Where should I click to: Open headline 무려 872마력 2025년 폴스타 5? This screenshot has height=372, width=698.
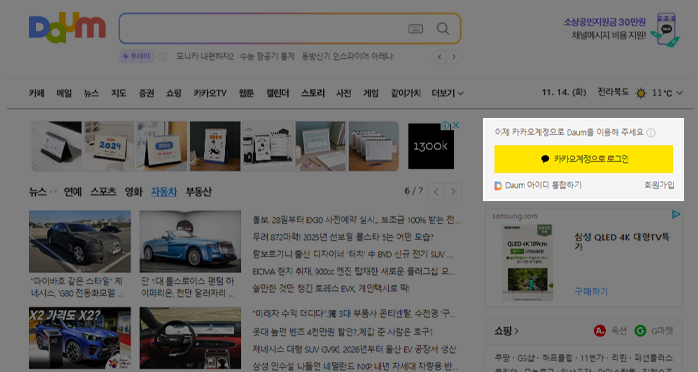343,237
